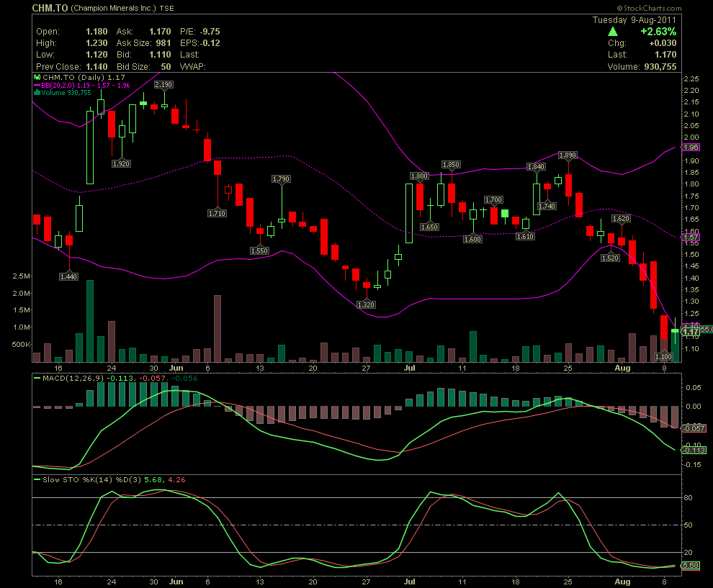713x588 pixels.
Task: Click the 1.710 price annotation
Action: tap(217, 213)
